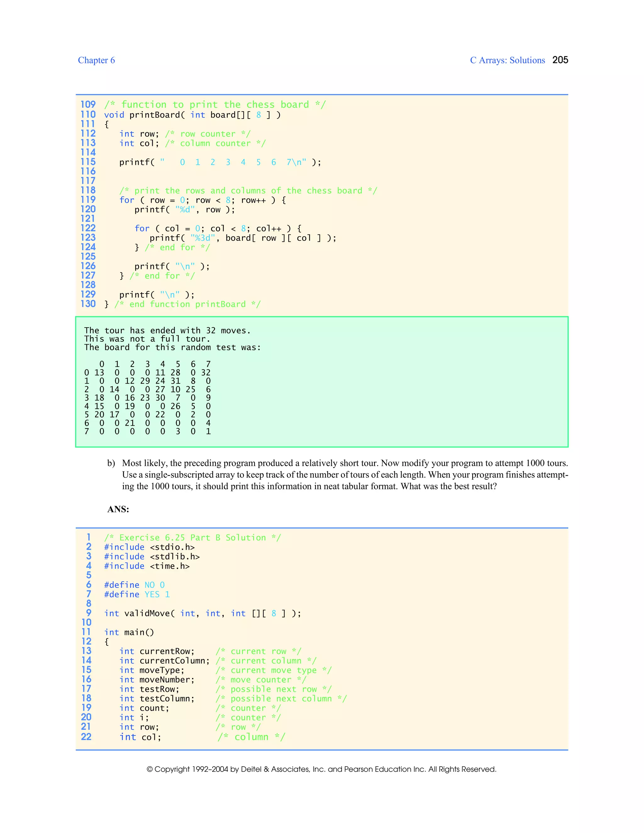Click 'end function printBoard' comment

(x=182, y=304)
